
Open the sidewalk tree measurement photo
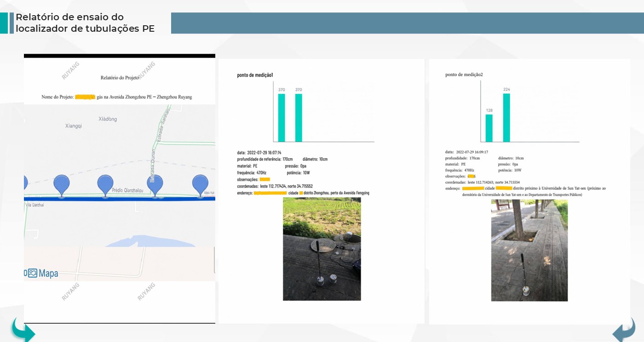pyautogui.click(x=529, y=250)
